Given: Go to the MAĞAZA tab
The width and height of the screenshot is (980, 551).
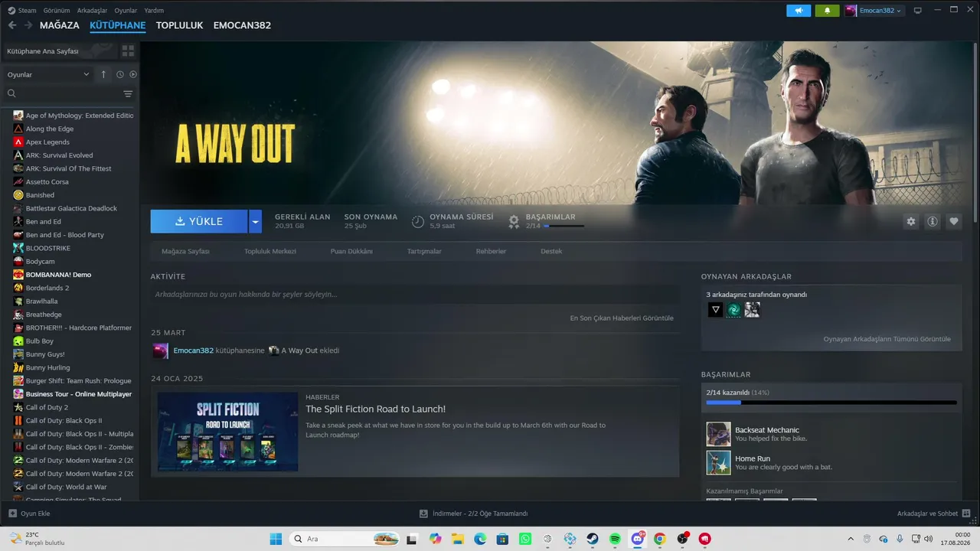Looking at the screenshot, I should (x=60, y=25).
